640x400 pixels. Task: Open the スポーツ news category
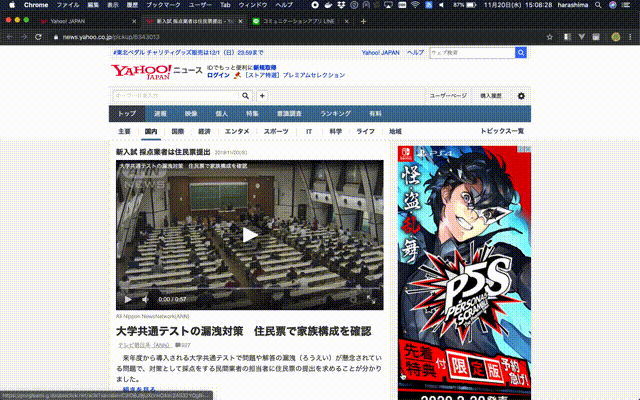[276, 131]
